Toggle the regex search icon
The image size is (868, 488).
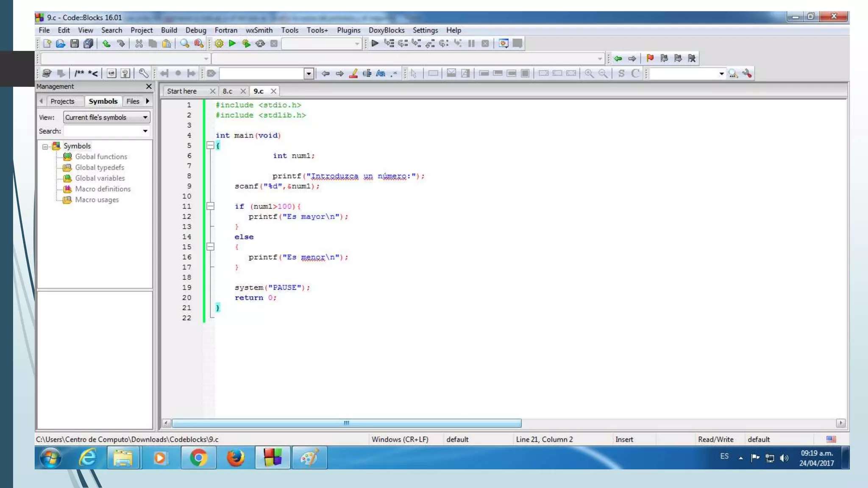[394, 74]
